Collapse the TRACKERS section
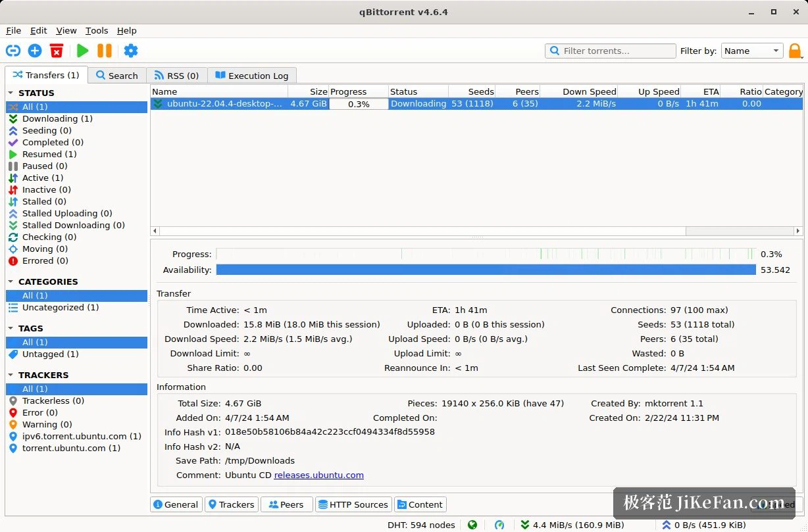808x532 pixels. pos(11,375)
